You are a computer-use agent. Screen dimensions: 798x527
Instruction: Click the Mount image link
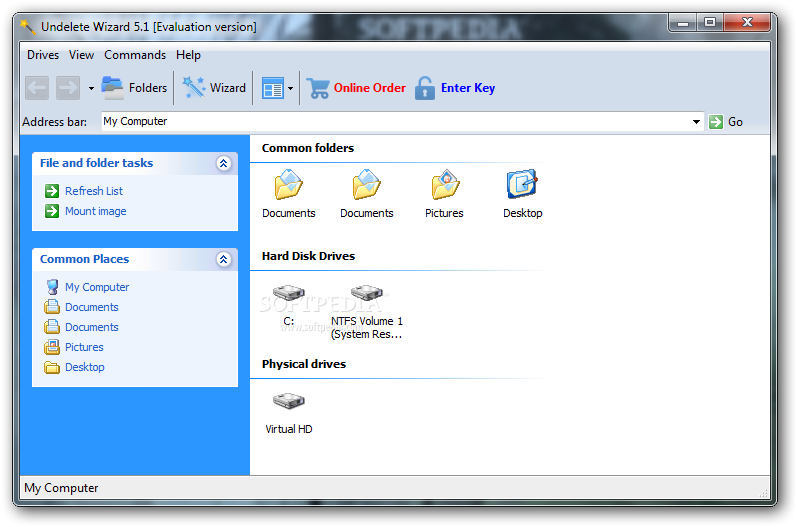(96, 211)
